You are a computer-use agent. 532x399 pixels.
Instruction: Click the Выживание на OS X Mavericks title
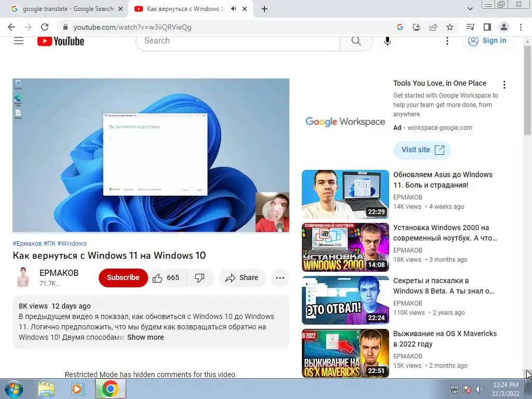pyautogui.click(x=445, y=339)
